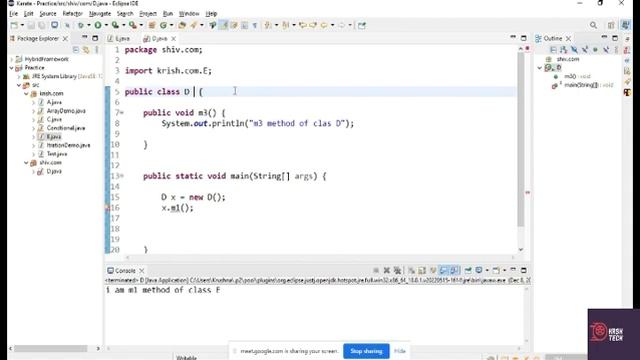This screenshot has height=360, width=640.
Task: Click the Stop sharing button
Action: pyautogui.click(x=366, y=351)
